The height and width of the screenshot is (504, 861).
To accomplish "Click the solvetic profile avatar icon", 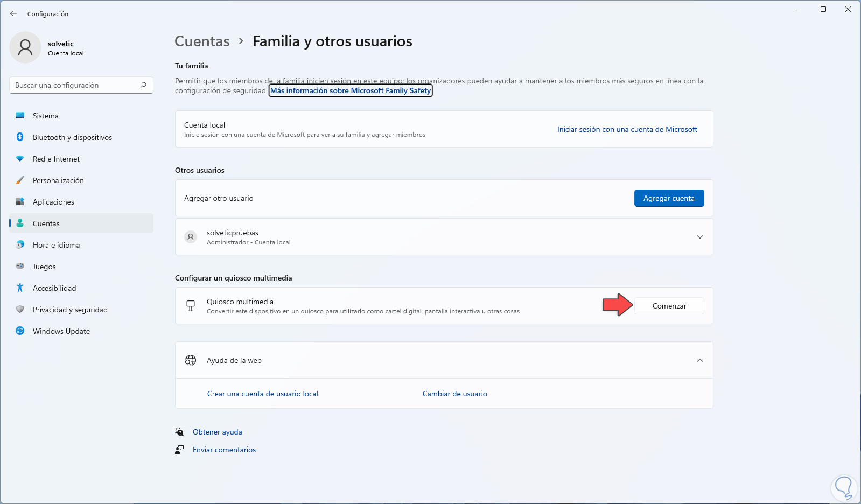I will click(x=25, y=47).
